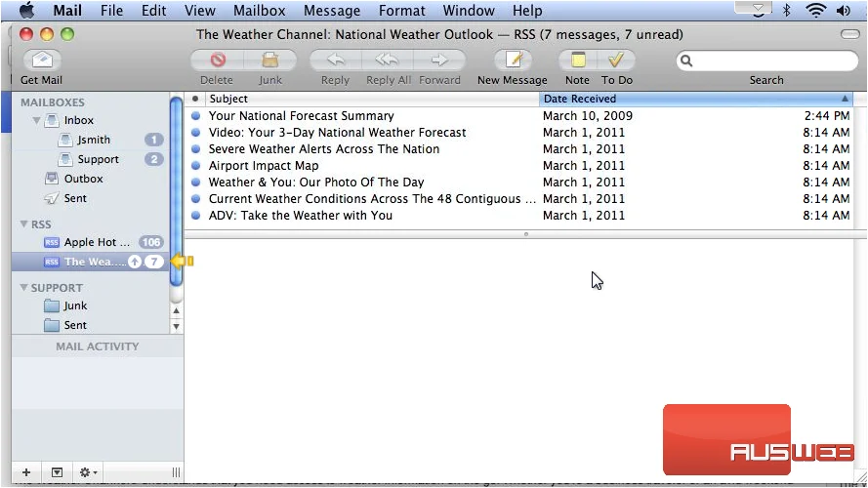Collapse the SUPPORT section triangle
The image size is (868, 488).
[x=23, y=288]
